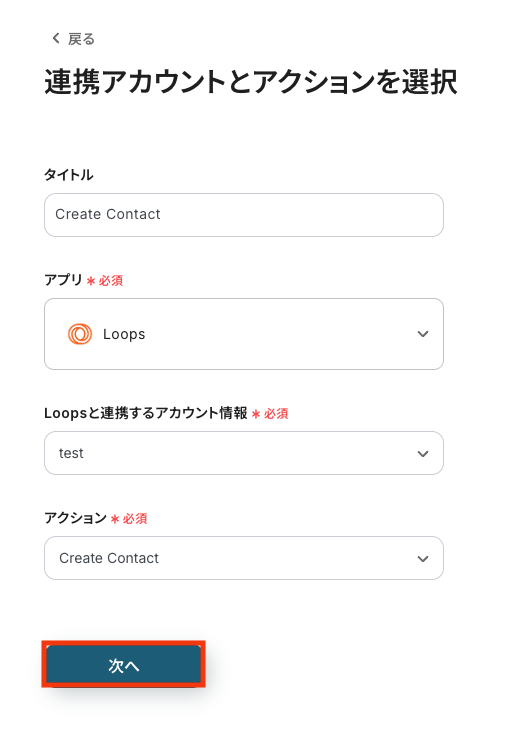Click the back chevron arrow icon

56,38
